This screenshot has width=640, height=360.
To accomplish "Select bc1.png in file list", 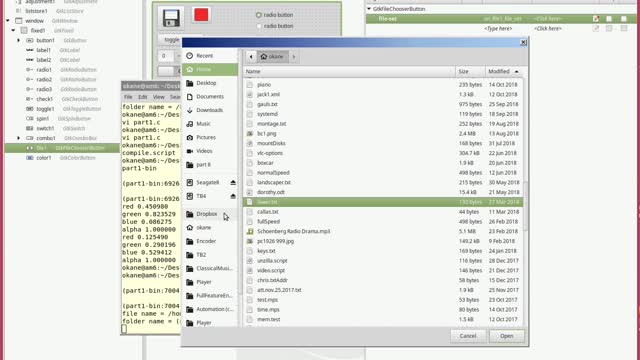I will tap(382, 133).
